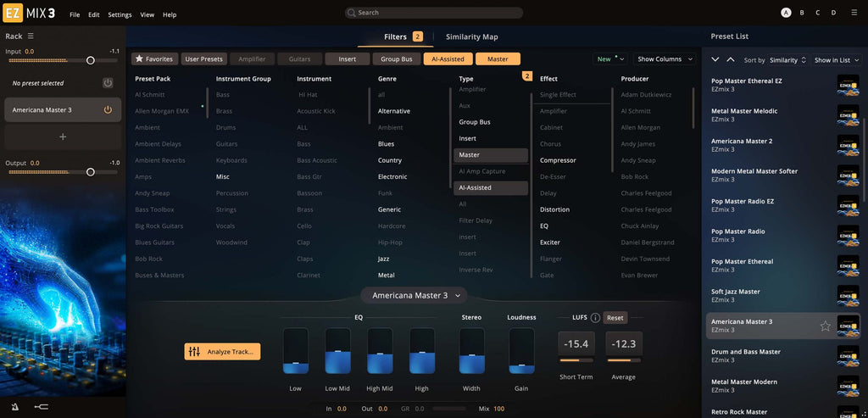The width and height of the screenshot is (868, 418).
Task: Select Andy Sneap in the Producer column
Action: point(637,160)
